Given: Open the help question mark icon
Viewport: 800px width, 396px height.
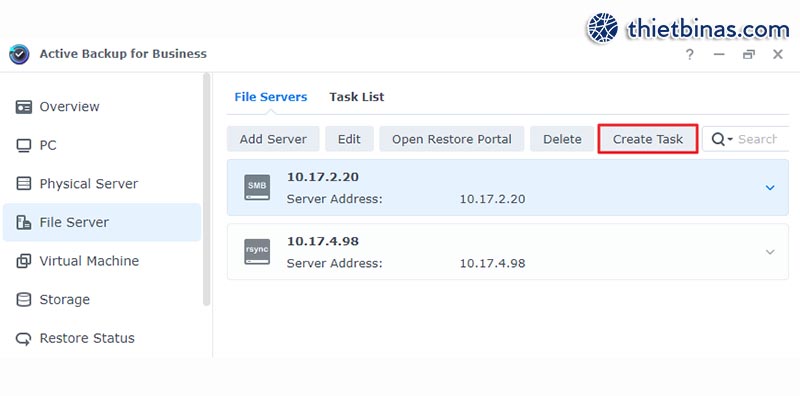Looking at the screenshot, I should point(690,54).
